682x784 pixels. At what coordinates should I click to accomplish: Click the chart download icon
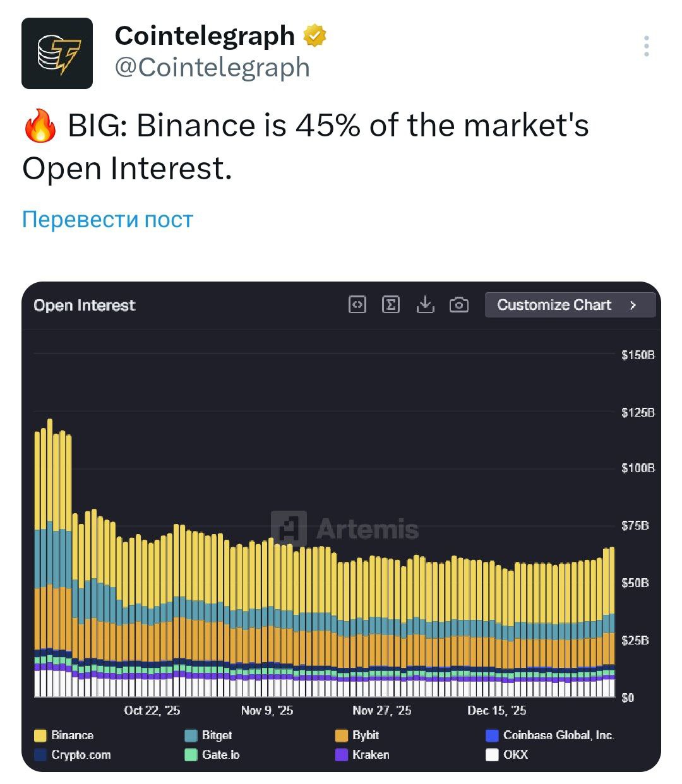point(426,305)
